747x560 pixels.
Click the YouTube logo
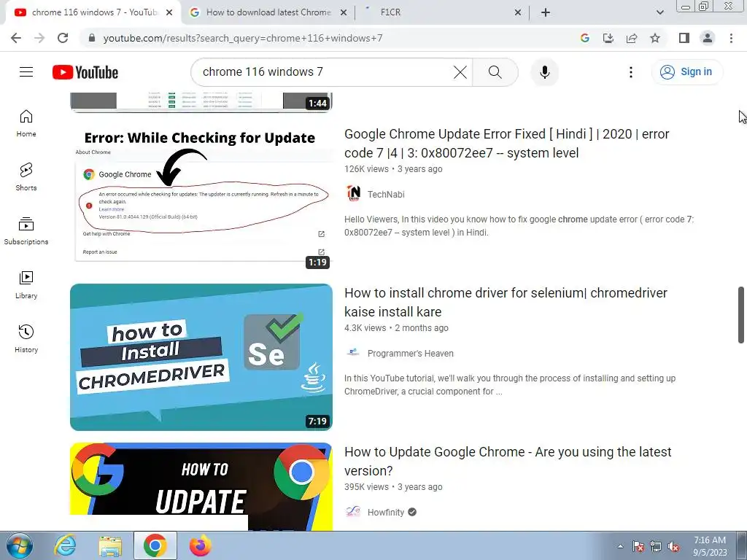coord(85,72)
